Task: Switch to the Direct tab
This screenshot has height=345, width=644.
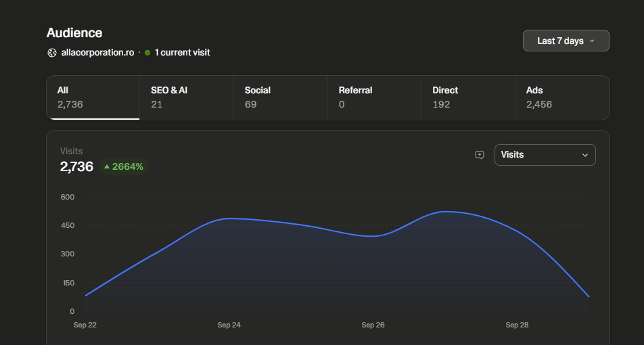Action: click(468, 97)
